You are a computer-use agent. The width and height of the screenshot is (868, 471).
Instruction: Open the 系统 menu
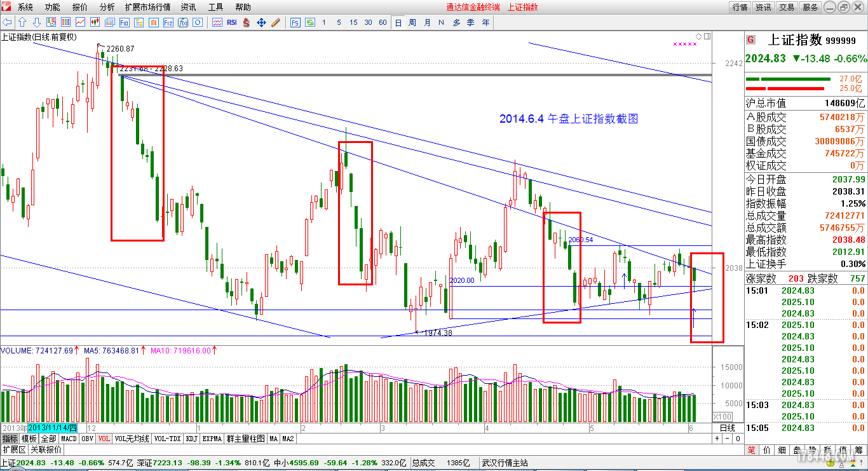(x=25, y=7)
